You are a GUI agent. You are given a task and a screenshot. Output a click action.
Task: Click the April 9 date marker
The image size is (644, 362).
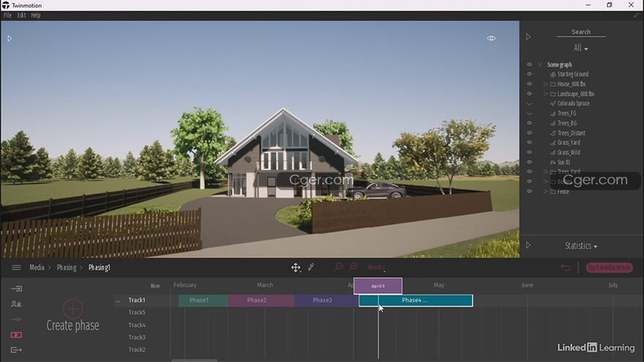(378, 286)
